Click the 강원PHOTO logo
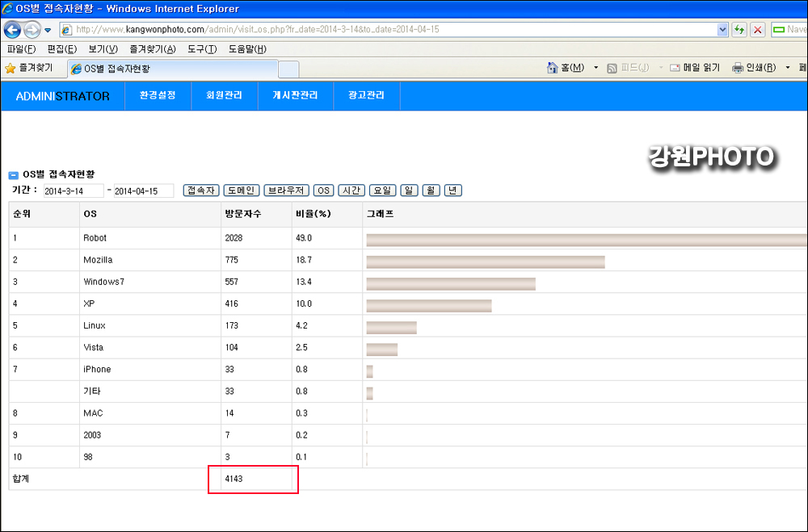The width and height of the screenshot is (808, 532). 712,157
